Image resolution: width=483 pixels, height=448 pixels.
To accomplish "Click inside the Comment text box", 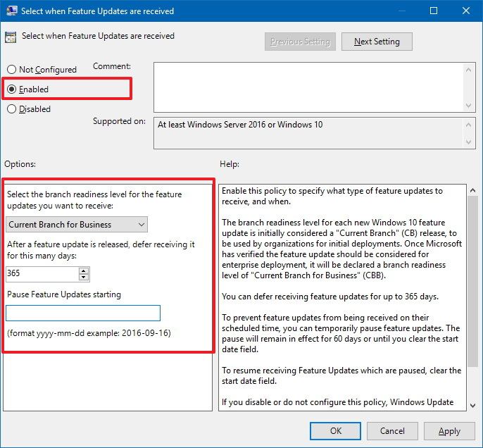I will [x=307, y=86].
